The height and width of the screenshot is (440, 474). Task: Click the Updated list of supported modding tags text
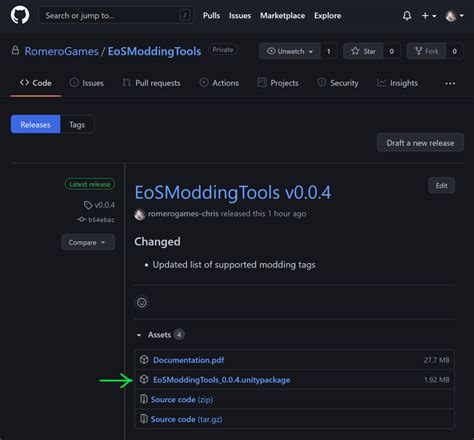tap(234, 265)
